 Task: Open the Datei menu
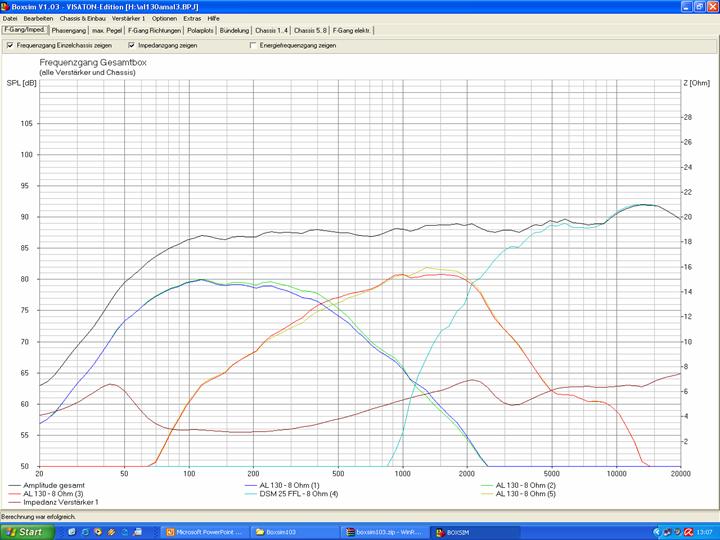point(10,18)
